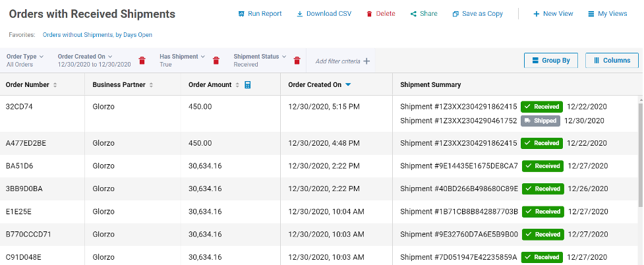
Task: Click the 12/30/2020, 4:48 PM cell
Action: tap(324, 144)
